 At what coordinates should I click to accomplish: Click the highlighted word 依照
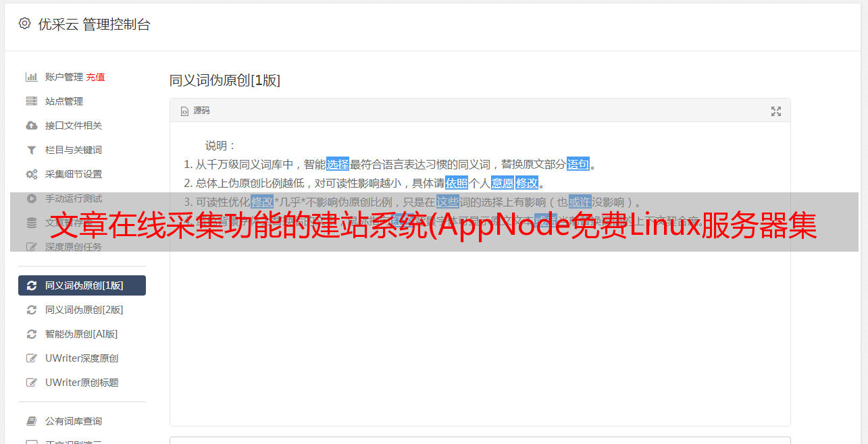click(x=457, y=183)
